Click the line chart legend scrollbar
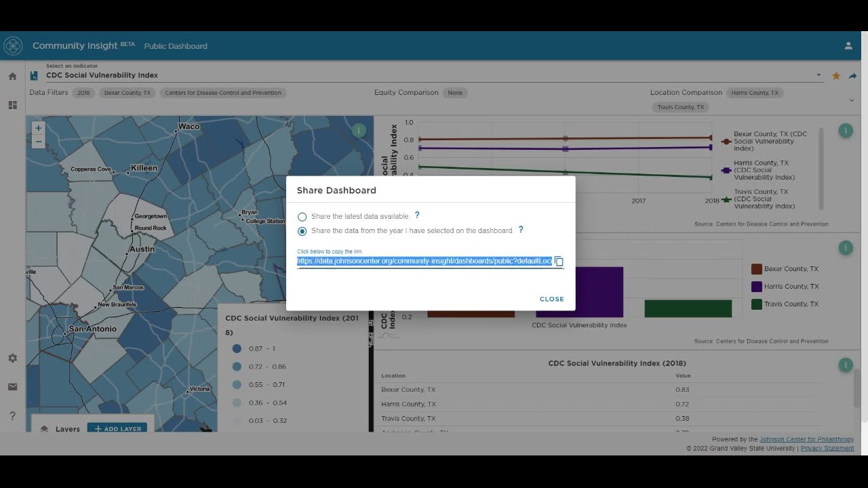The width and height of the screenshot is (868, 488). (x=823, y=168)
